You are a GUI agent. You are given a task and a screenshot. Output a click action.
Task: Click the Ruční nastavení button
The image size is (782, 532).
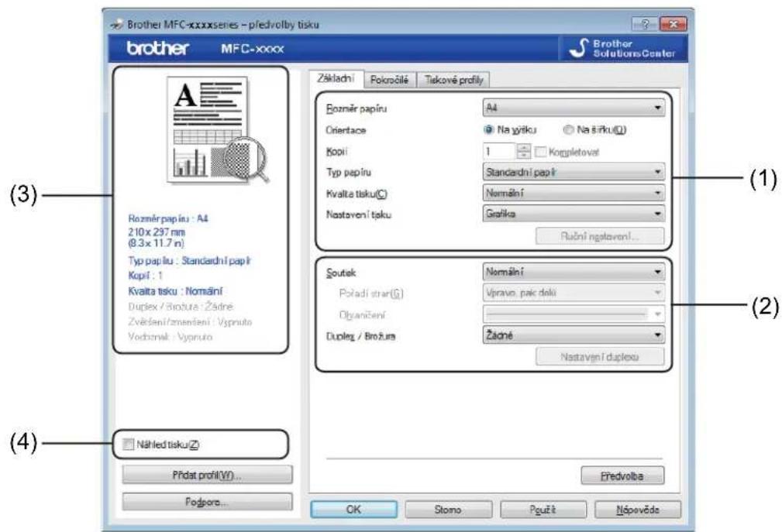coord(600,236)
